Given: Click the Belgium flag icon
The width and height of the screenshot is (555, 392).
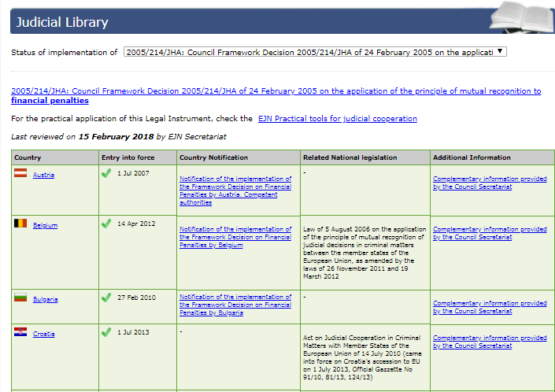Looking at the screenshot, I should pos(21,224).
